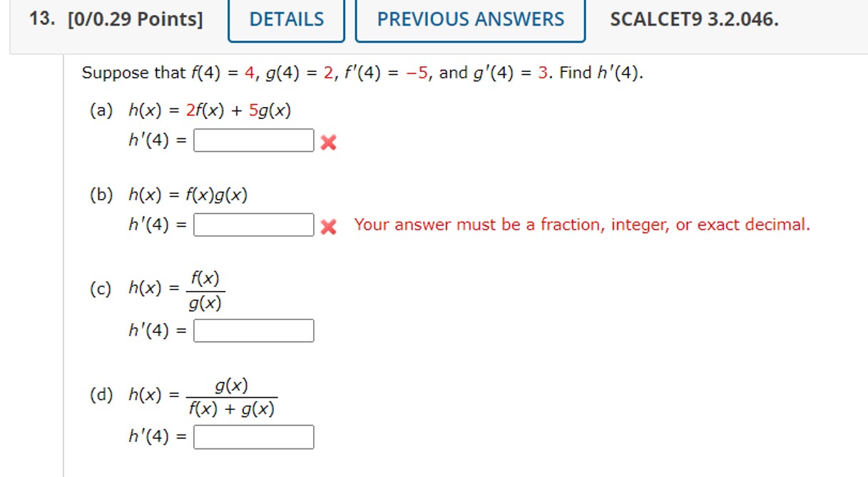This screenshot has width=868, height=477.
Task: Open the DETAILS panel for question 13
Action: tap(286, 20)
